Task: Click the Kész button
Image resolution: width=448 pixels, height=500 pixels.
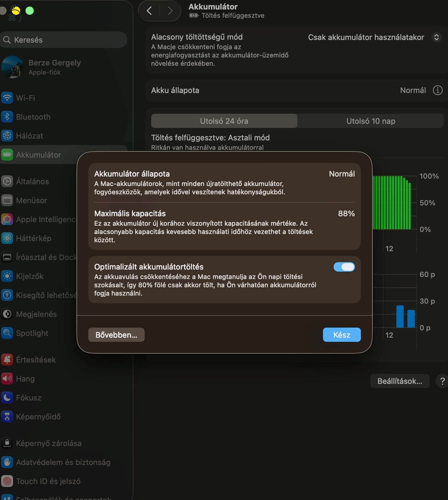Action: pos(342,335)
